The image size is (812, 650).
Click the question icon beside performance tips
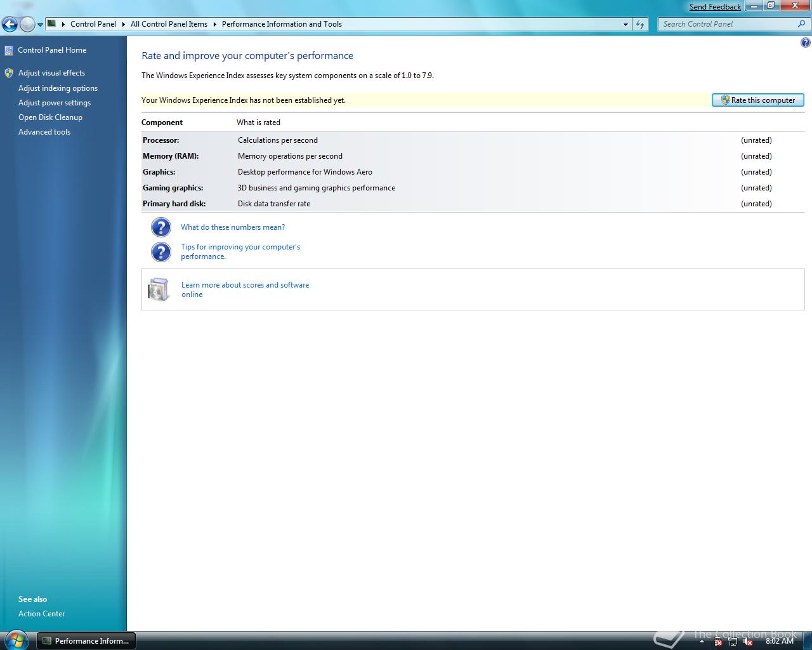[x=161, y=252]
